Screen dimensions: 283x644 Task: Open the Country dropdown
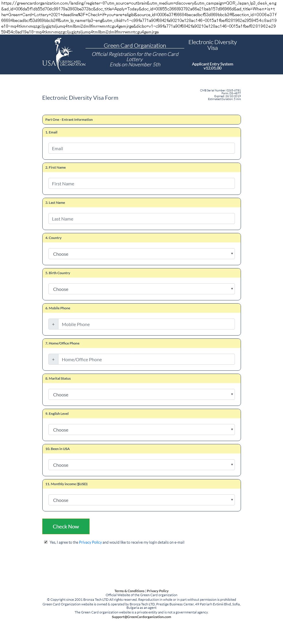[141, 254]
